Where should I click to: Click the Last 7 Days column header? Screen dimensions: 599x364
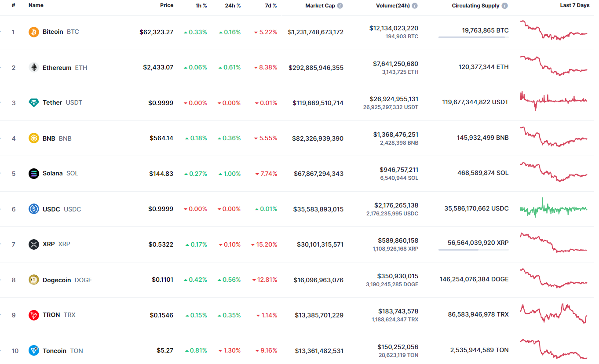coord(574,5)
